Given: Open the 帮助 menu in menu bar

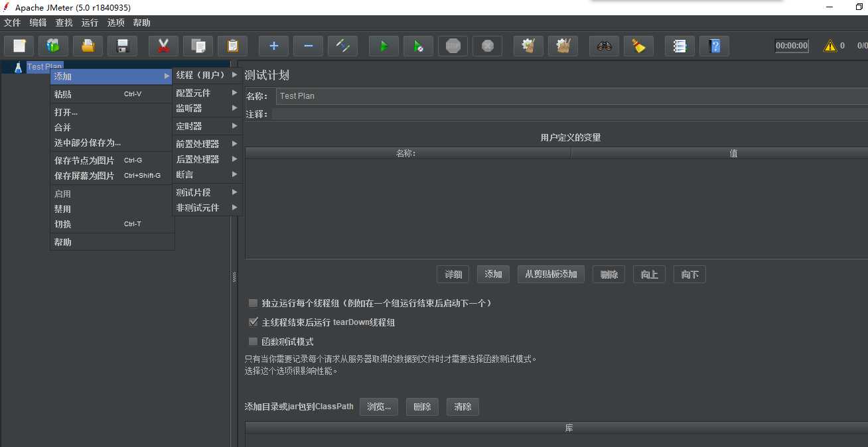Looking at the screenshot, I should pos(142,23).
